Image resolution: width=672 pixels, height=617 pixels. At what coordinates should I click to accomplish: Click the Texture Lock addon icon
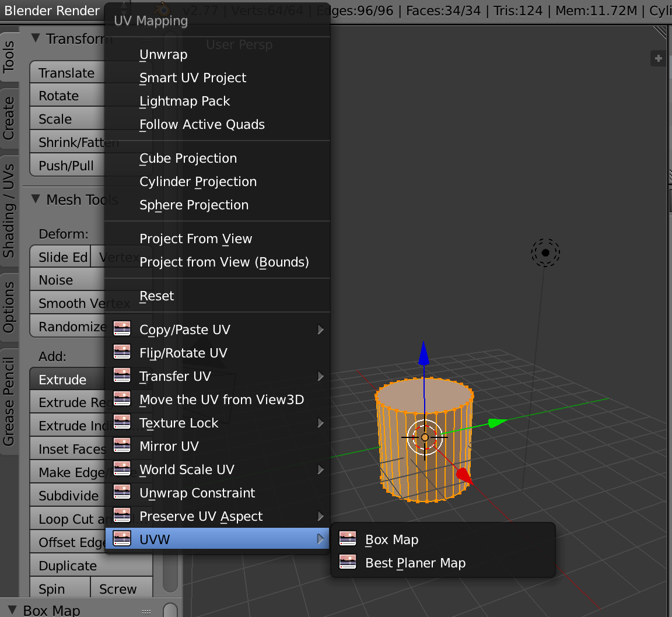pos(122,422)
